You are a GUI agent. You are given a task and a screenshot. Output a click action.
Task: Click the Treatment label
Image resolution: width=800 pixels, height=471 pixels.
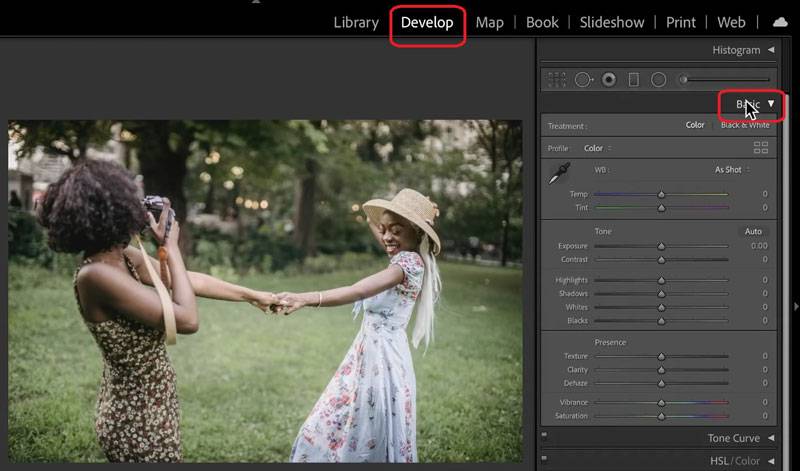tap(567, 126)
